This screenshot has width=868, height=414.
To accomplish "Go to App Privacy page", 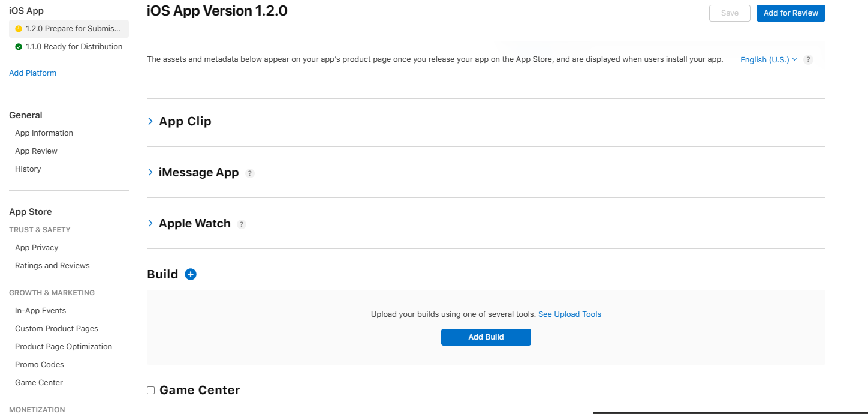I will click(x=37, y=248).
